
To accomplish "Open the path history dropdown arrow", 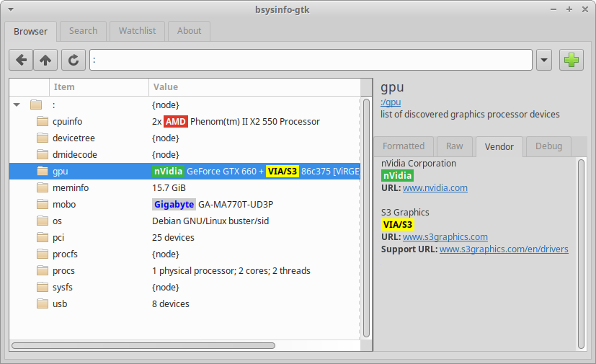I will pos(544,60).
